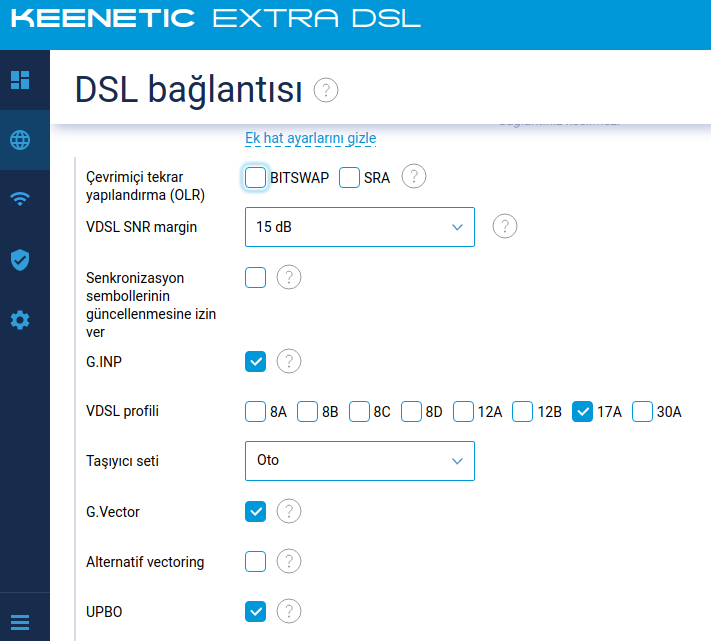Open the VDSL SNR margin 15 dB dropdown
711x641 pixels.
(x=360, y=227)
